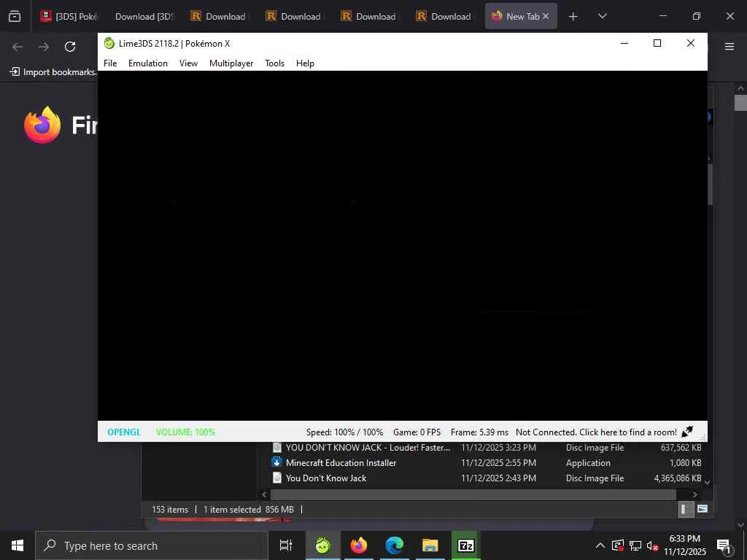Minimize the Lime3DS window
Viewport: 747px width, 560px height.
[x=624, y=43]
